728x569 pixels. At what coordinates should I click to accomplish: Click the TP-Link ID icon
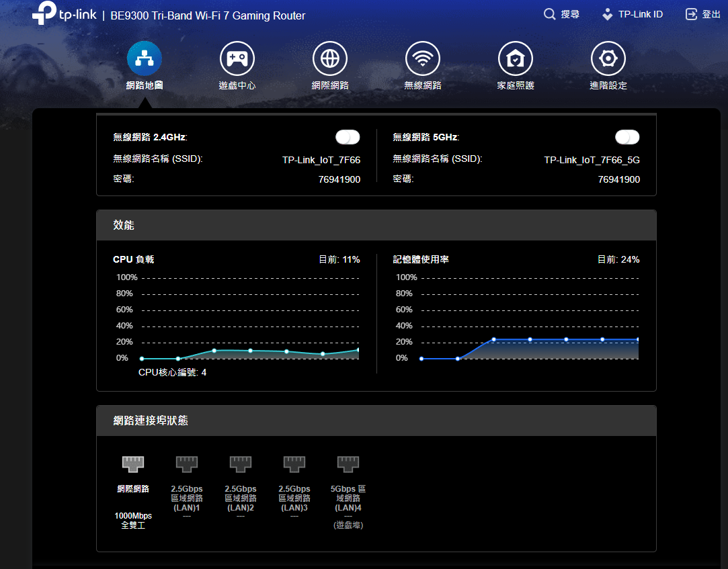[607, 14]
